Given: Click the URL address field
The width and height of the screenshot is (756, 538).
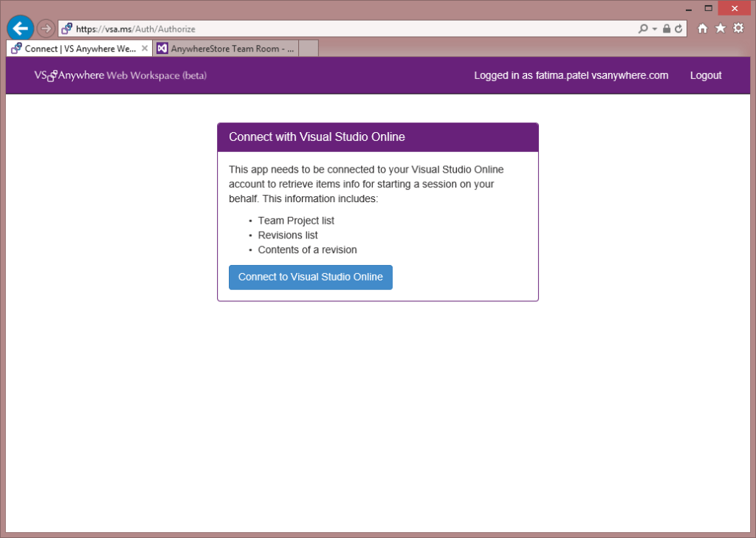Looking at the screenshot, I should [x=354, y=29].
